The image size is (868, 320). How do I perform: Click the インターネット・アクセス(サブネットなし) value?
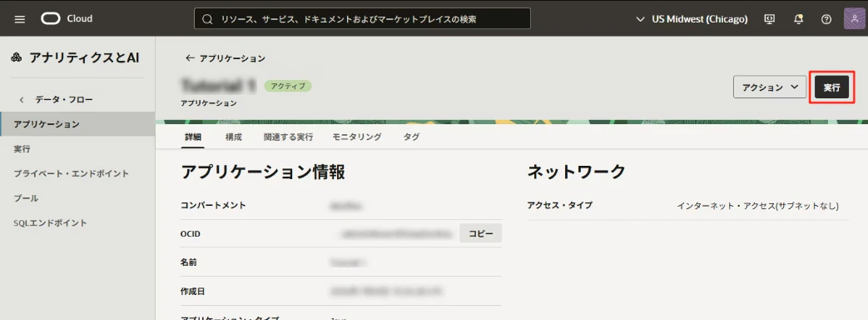click(758, 206)
